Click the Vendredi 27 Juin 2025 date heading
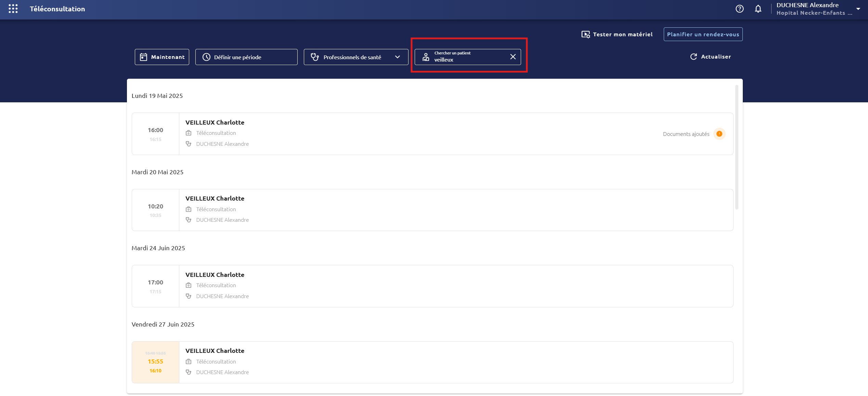 [x=163, y=324]
